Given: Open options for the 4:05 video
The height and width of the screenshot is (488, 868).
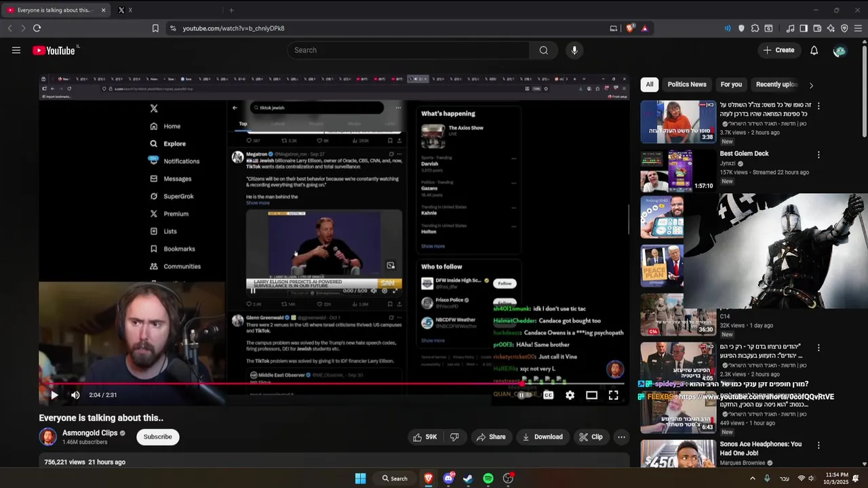Looking at the screenshot, I should (x=818, y=348).
